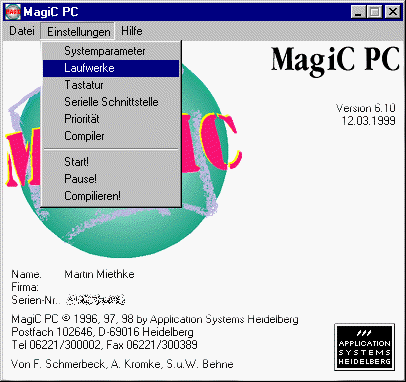Click the Tel 06221/300002 line

click(x=104, y=345)
